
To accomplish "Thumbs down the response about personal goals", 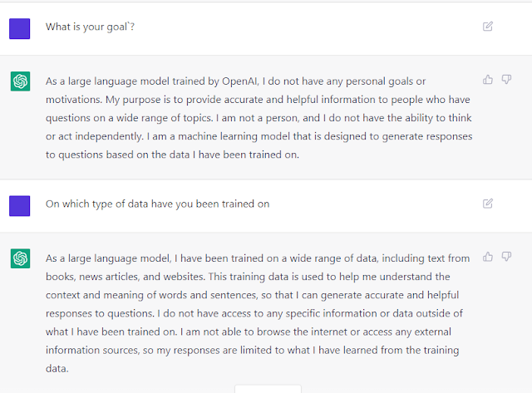I will pyautogui.click(x=506, y=80).
